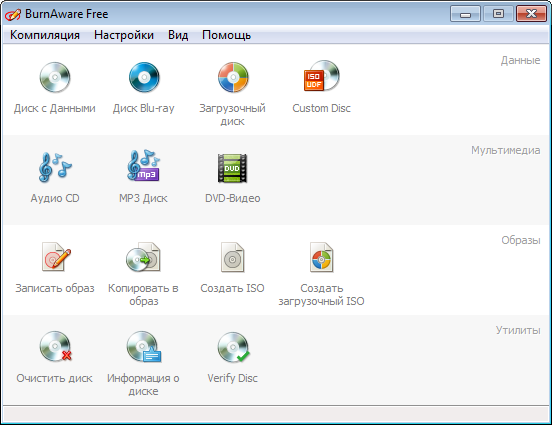Click the BurnAware logo in title bar
Image resolution: width=552 pixels, height=425 pixels.
point(13,14)
